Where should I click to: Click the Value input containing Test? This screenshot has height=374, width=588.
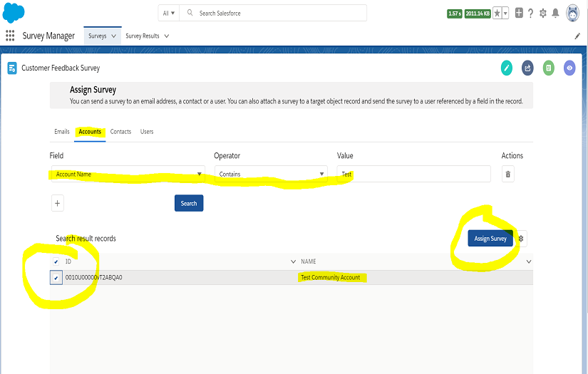pyautogui.click(x=413, y=174)
